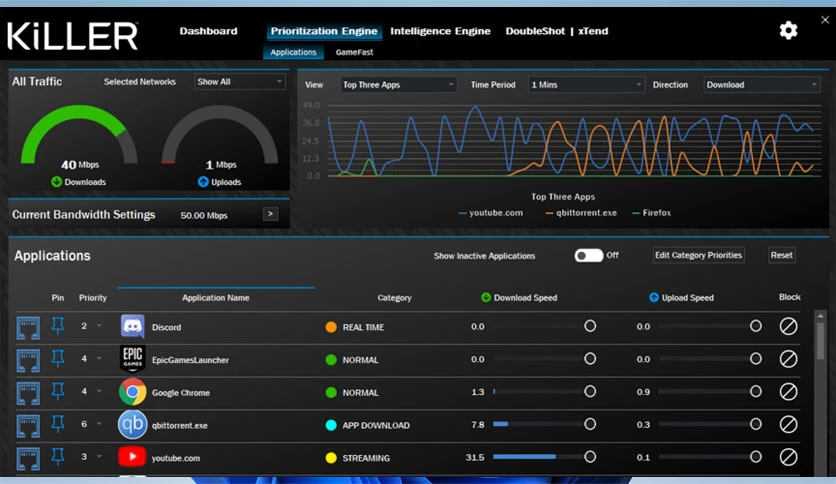
Task: Block youtube.com network traffic
Action: [788, 457]
